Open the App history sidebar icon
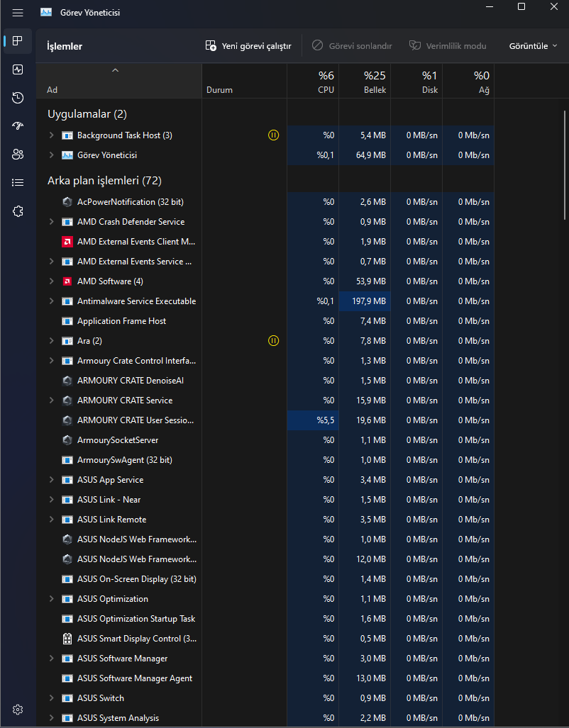Screen dimensions: 569x728 (18, 98)
